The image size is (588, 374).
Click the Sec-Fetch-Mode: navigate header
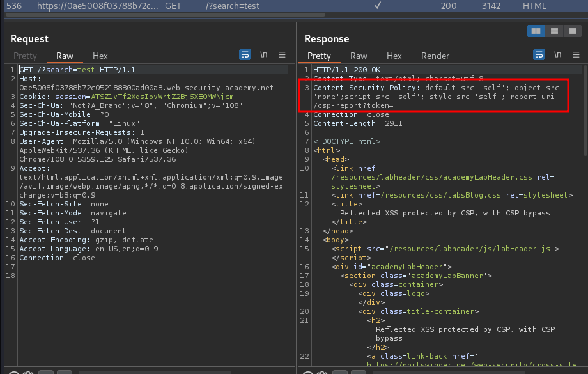73,213
